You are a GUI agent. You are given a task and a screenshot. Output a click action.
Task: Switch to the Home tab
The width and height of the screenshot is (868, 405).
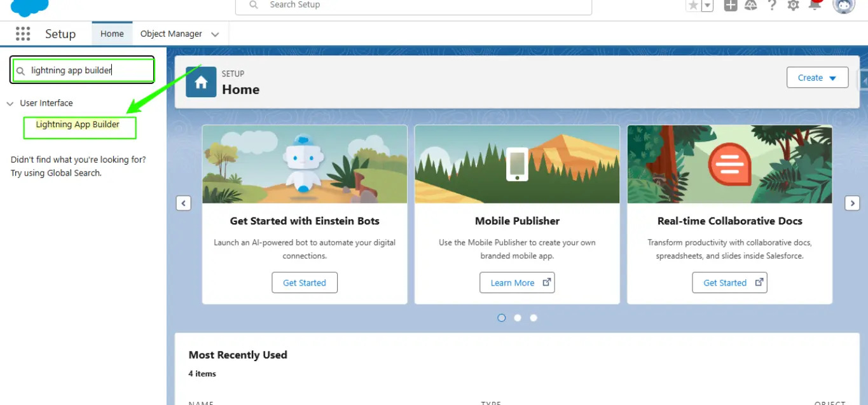coord(112,34)
